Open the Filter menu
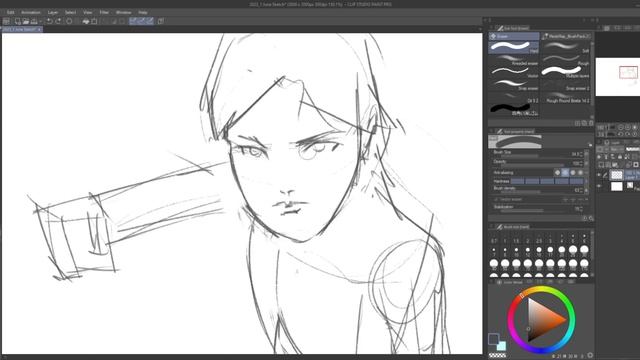Viewport: 640px width, 360px height. 104,13
